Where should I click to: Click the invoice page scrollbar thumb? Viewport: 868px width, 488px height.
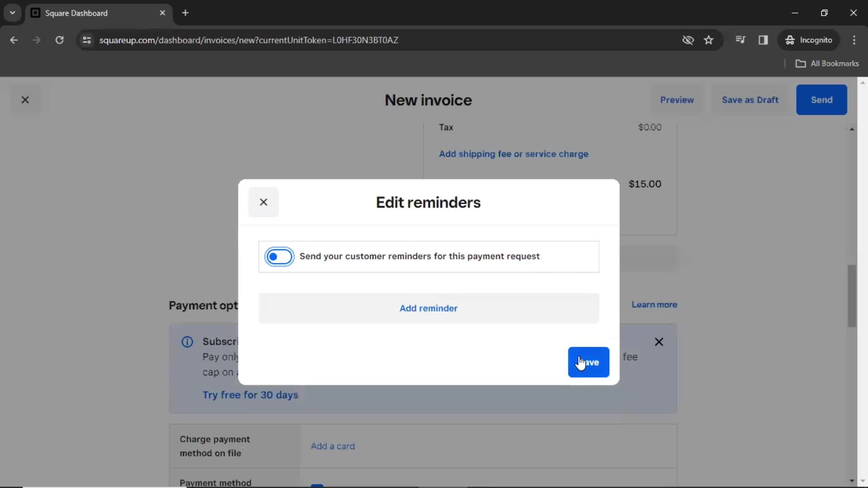tap(852, 296)
